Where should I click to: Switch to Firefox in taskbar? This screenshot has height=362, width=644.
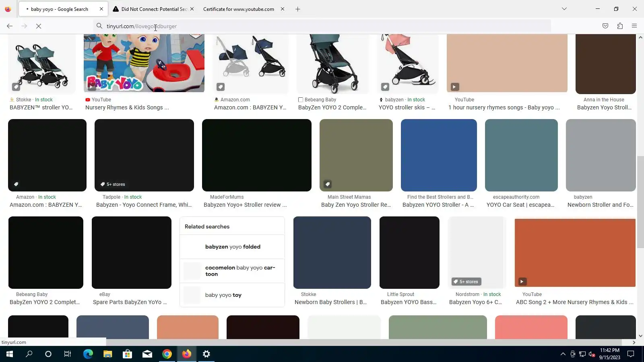(x=186, y=354)
